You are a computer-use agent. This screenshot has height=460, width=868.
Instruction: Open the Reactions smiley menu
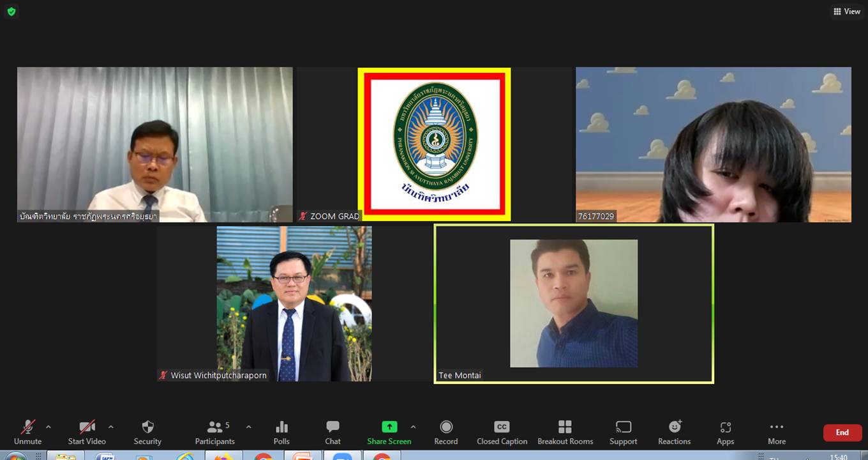click(675, 432)
